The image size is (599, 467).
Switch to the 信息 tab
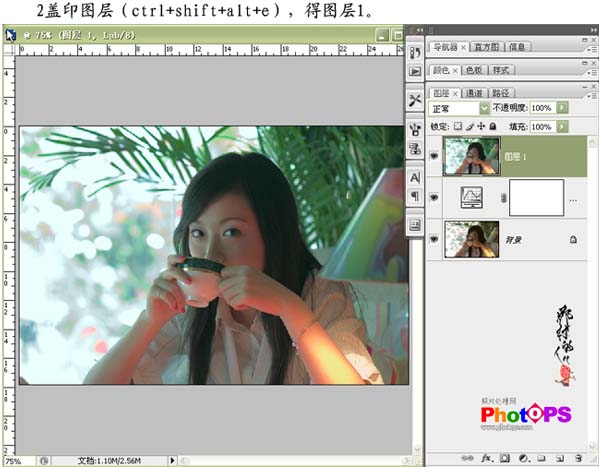(x=517, y=47)
